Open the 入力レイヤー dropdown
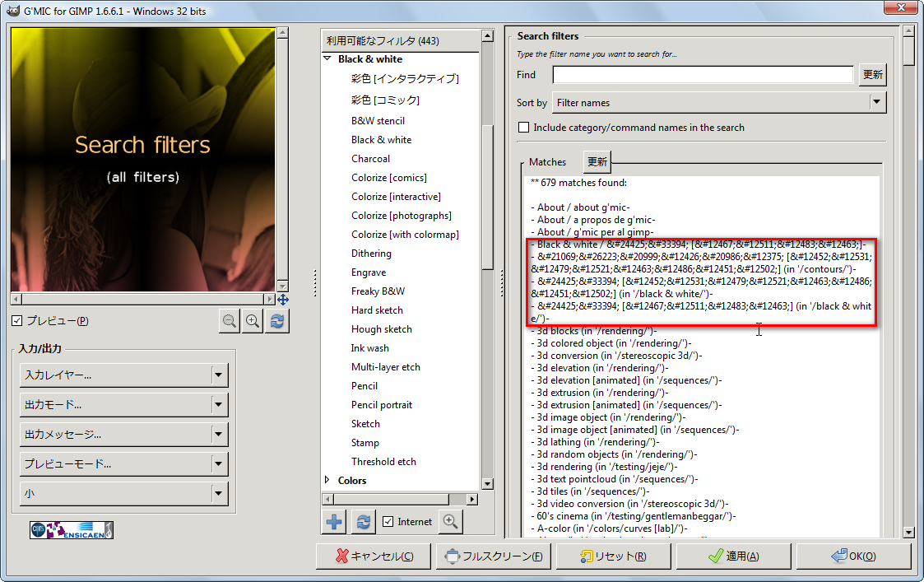The width and height of the screenshot is (924, 582). (x=123, y=375)
